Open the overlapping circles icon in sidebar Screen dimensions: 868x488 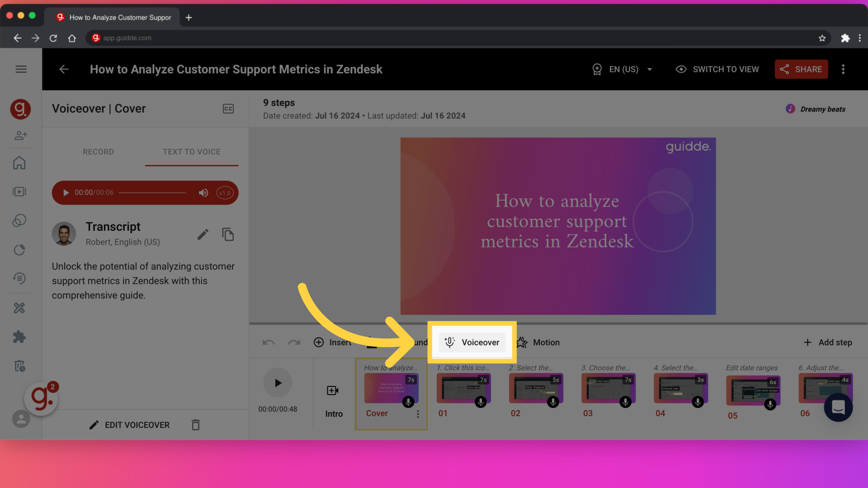19,221
